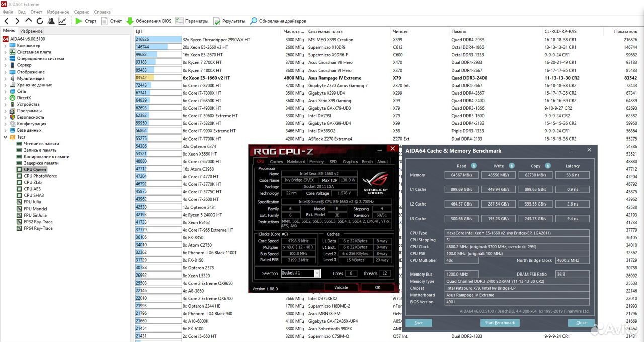644x342 pixels.
Task: Open the graph chart toolbar icon
Action: 62,21
